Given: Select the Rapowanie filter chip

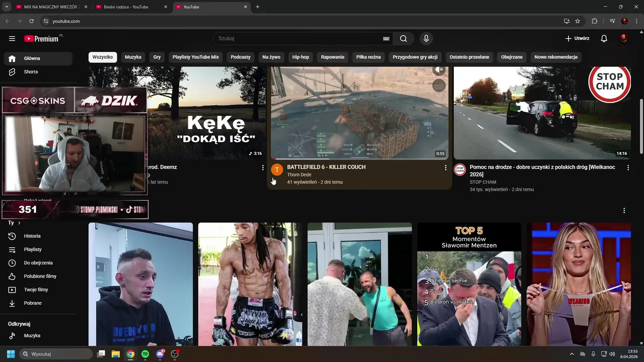Looking at the screenshot, I should 333,57.
